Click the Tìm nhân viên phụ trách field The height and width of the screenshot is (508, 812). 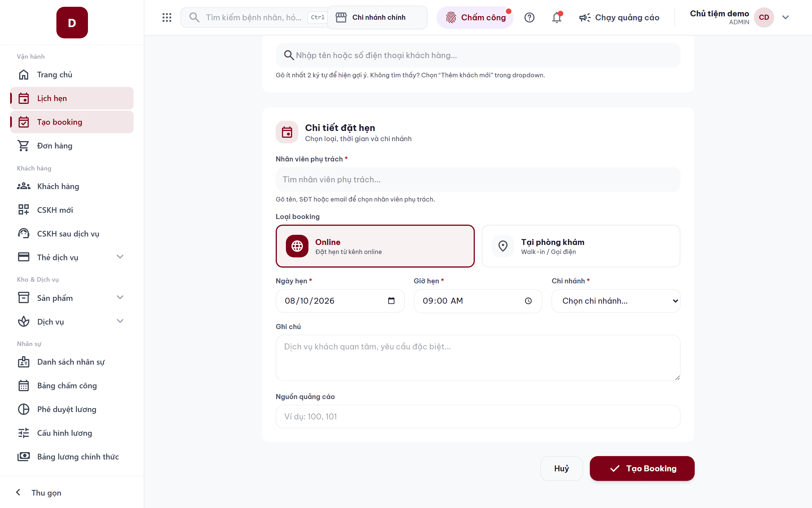(x=478, y=180)
